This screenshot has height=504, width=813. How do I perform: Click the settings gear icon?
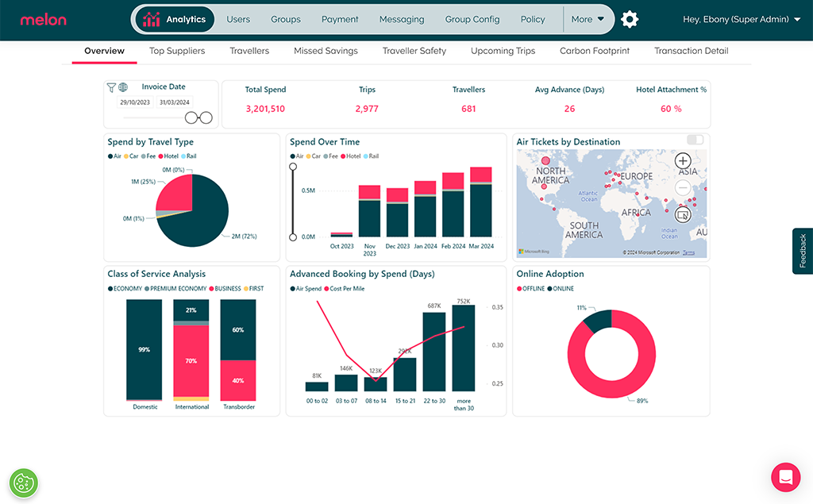click(x=630, y=20)
